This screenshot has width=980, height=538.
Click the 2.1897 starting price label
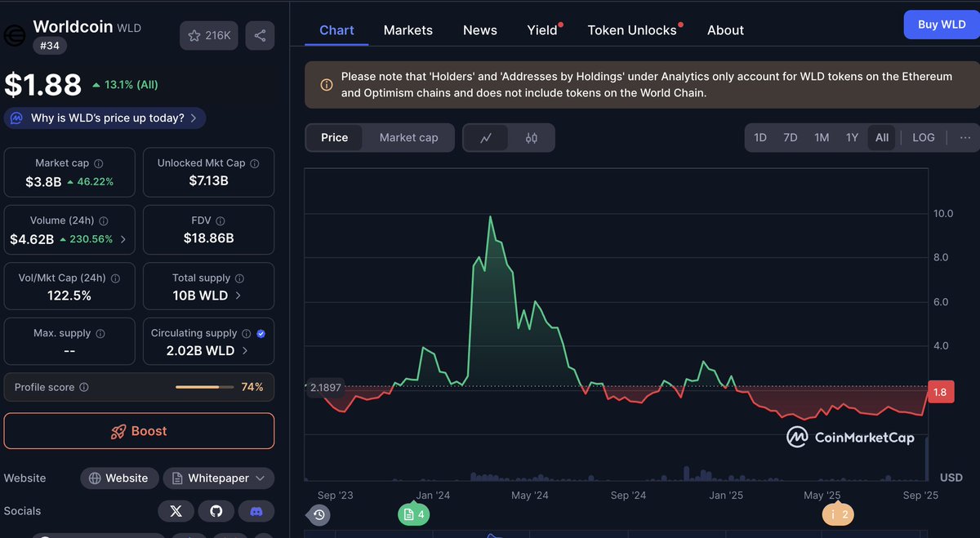pyautogui.click(x=325, y=387)
